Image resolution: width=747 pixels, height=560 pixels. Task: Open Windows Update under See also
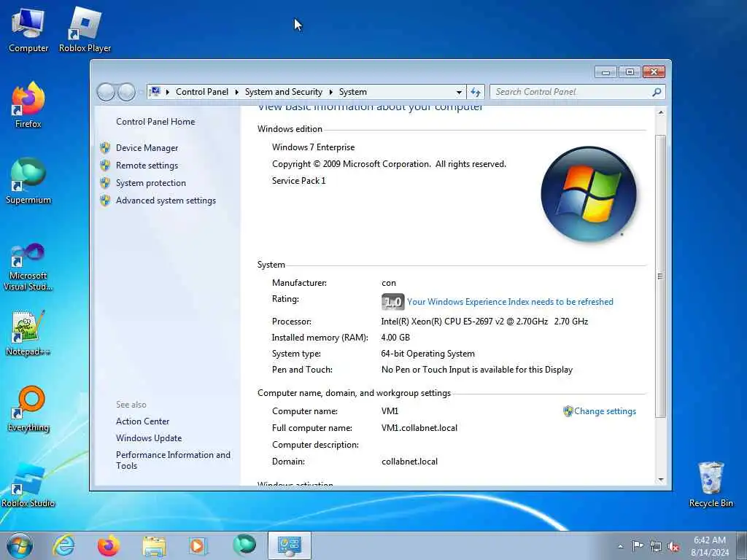149,438
